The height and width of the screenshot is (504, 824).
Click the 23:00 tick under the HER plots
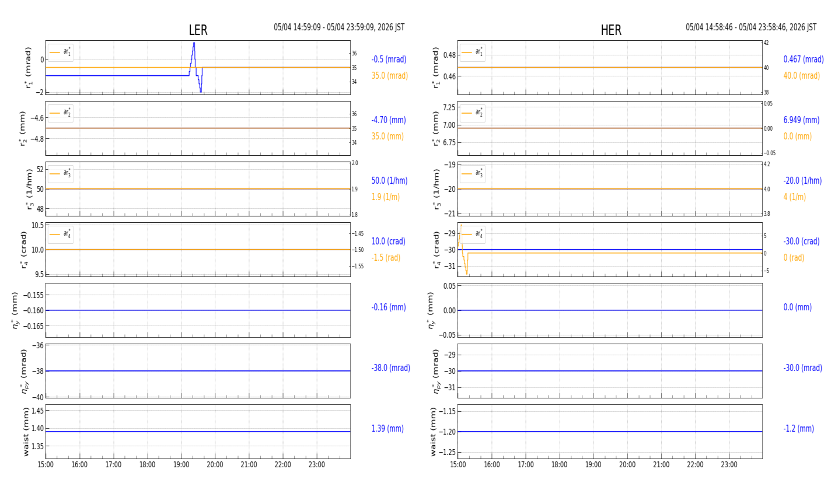click(729, 465)
